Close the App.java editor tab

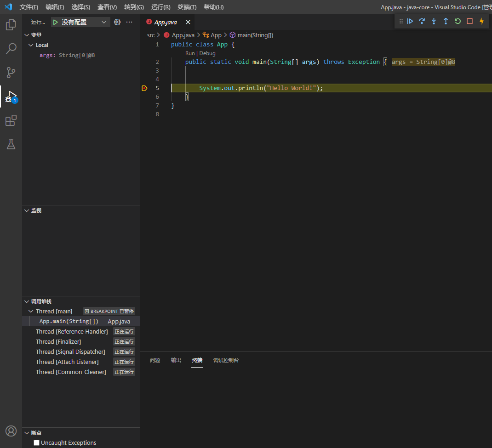[x=188, y=22]
